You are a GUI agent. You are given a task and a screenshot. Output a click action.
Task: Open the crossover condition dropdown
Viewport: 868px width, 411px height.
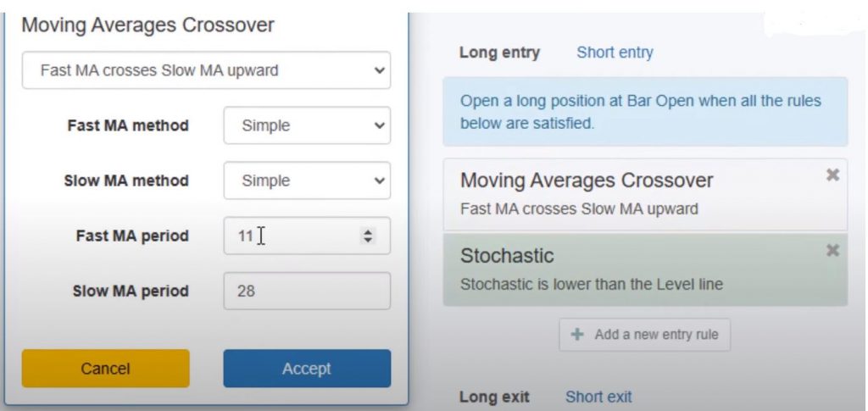pos(205,70)
